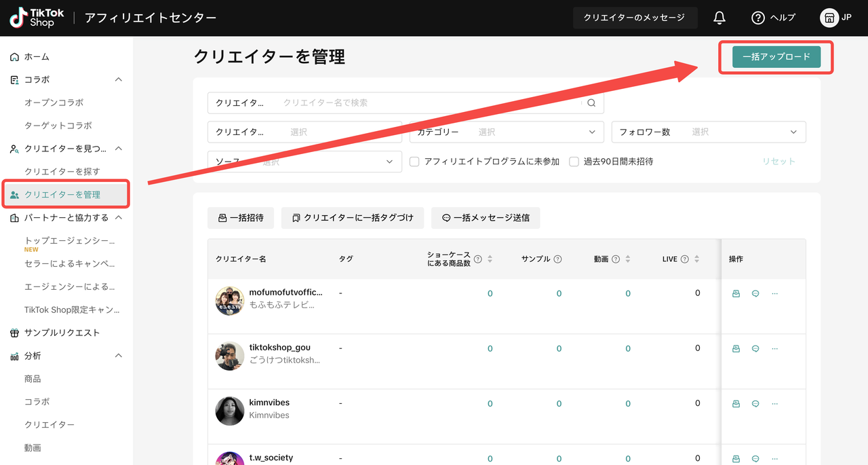
Task: Collapse the クリエイターを見つける sidebar section
Action: [x=119, y=148]
